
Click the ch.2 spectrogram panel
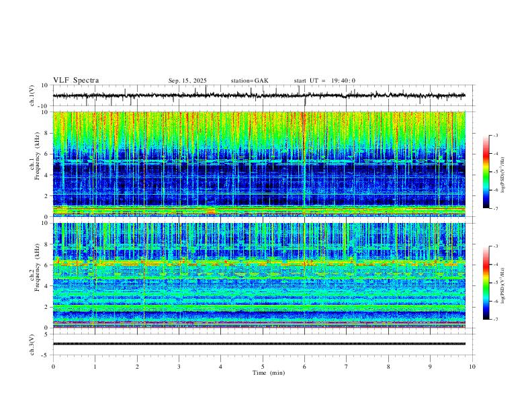click(x=259, y=275)
